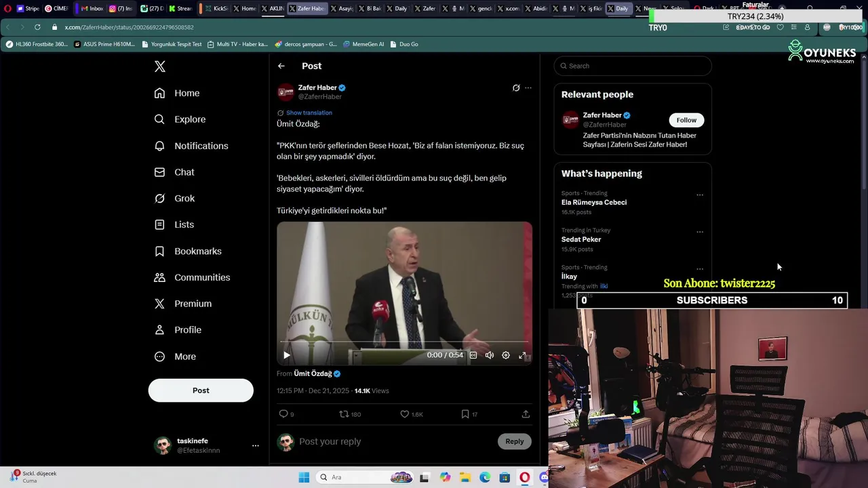The image size is (868, 488).
Task: Open Bookmarks in the sidebar
Action: [x=188, y=251]
